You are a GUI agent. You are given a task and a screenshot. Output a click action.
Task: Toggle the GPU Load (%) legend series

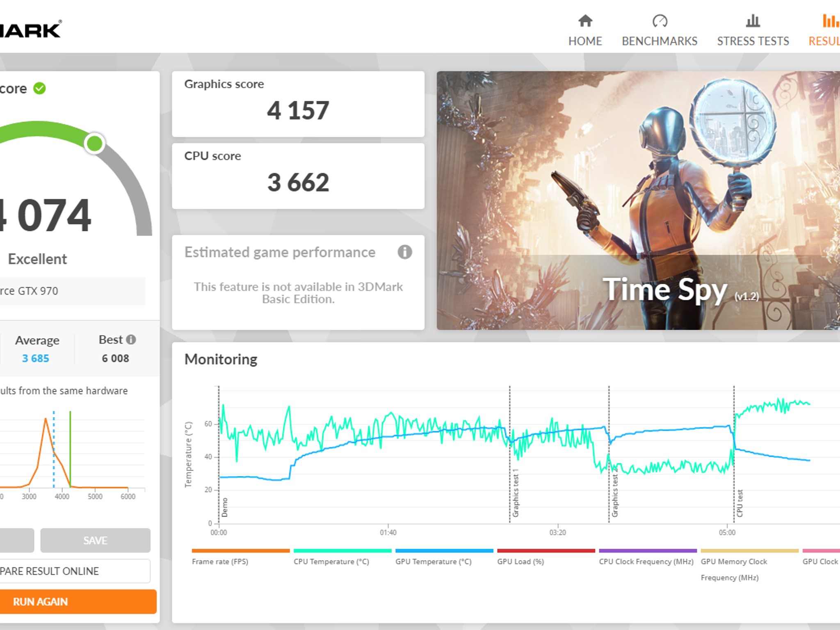[x=546, y=557]
